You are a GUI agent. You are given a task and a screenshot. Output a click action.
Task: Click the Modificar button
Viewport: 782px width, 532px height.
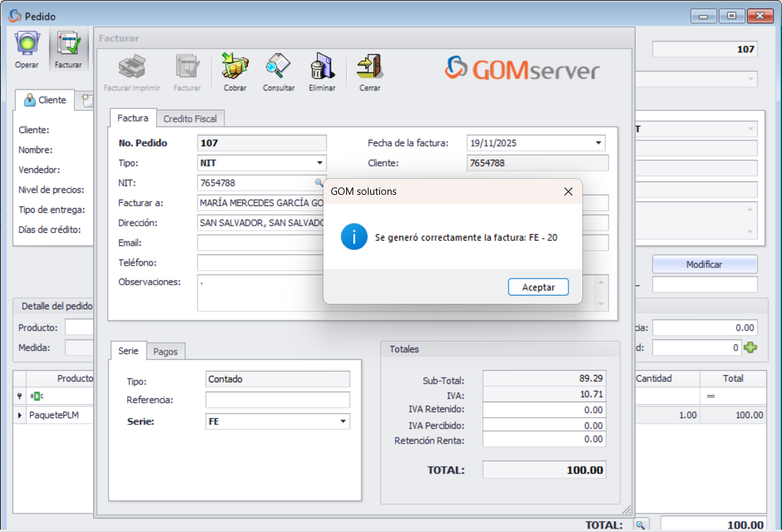tap(704, 264)
